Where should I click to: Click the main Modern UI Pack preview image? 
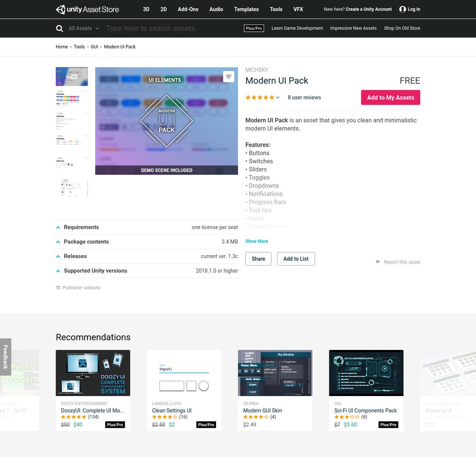pyautogui.click(x=166, y=121)
